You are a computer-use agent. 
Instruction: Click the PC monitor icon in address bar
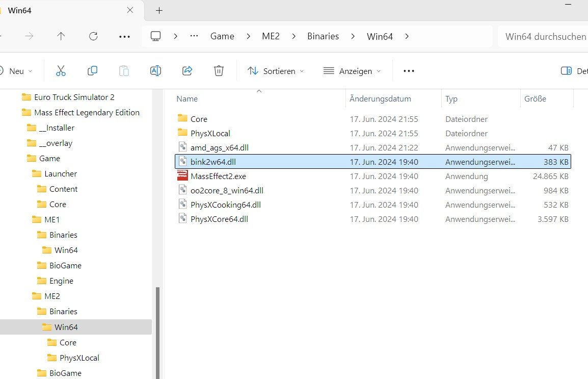point(155,36)
